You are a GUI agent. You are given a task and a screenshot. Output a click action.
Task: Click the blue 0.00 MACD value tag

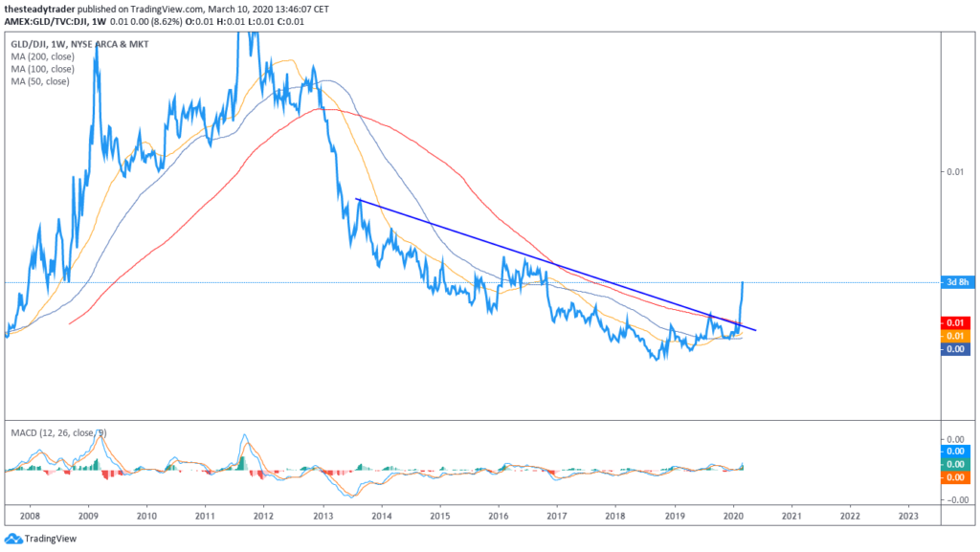956,451
